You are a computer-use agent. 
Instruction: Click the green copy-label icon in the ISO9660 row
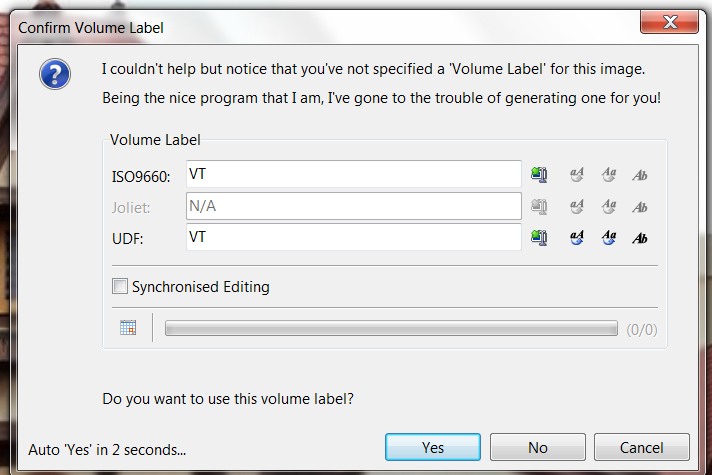click(x=539, y=174)
